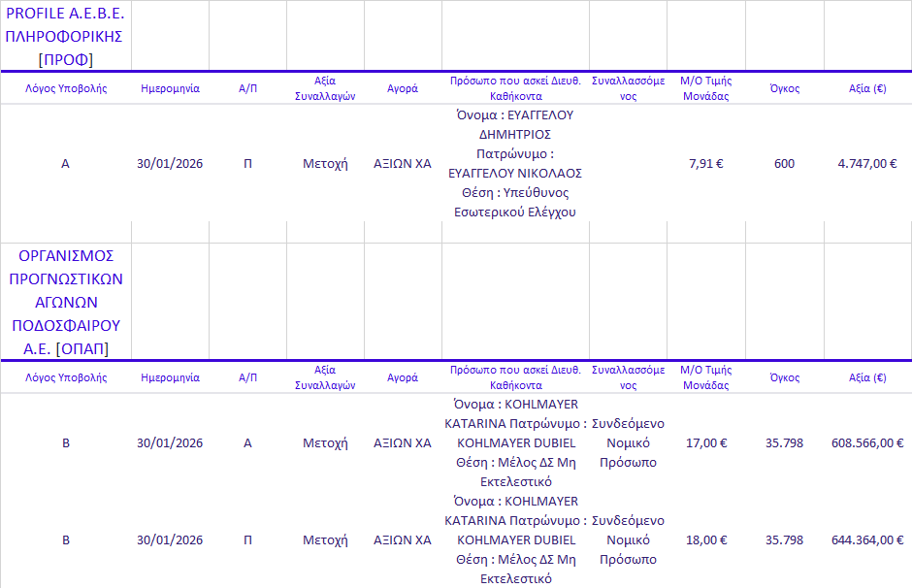Select 'Μετοχή' in the 17,00 € row

(325, 443)
